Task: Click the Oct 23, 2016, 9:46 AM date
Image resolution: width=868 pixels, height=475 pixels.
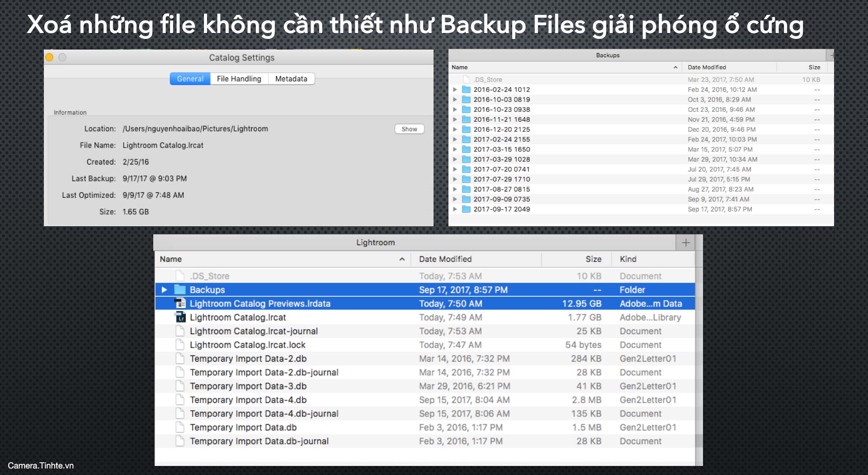Action: [721, 109]
